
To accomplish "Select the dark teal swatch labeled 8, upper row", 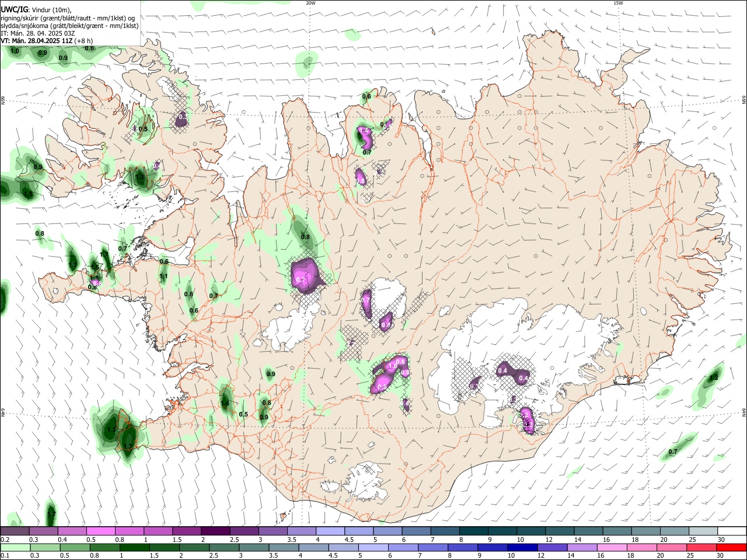I will 473,531.
